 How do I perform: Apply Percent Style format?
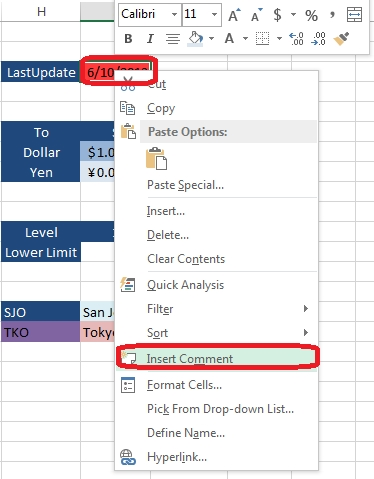[x=311, y=15]
